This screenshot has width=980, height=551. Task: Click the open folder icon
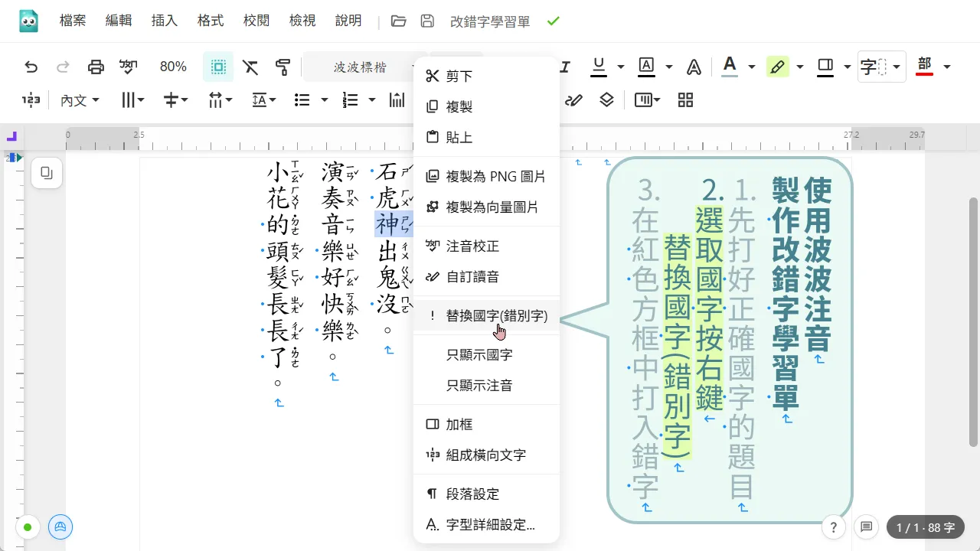pyautogui.click(x=398, y=21)
